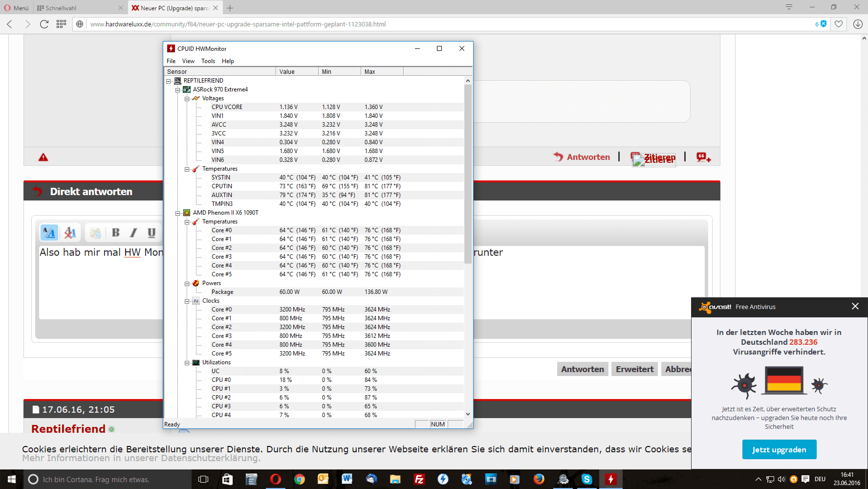Collapse the ASRock 970 Extreme4 node
This screenshot has height=489, width=868.
178,90
